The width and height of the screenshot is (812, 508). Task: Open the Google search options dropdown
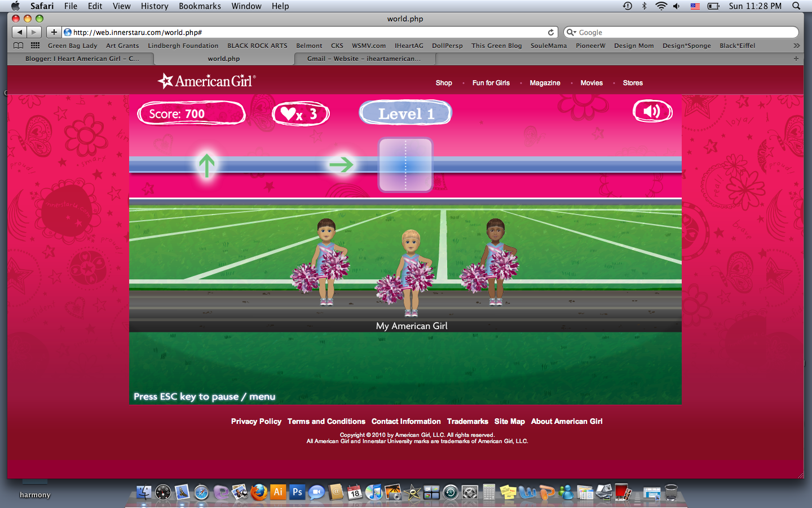[571, 32]
